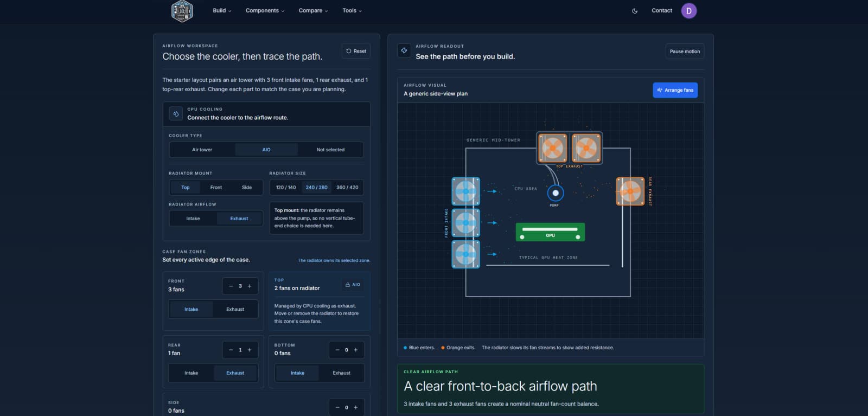The height and width of the screenshot is (416, 868).
Task: Toggle dark mode moon icon
Action: [635, 11]
